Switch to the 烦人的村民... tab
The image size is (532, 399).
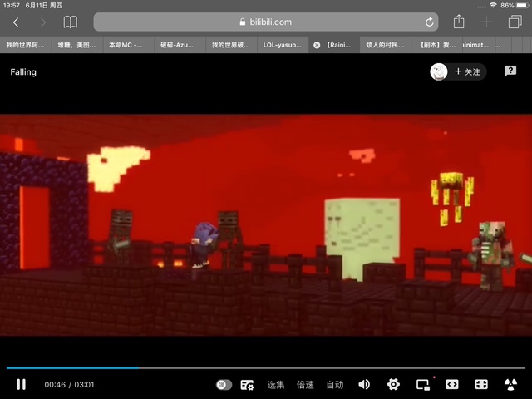pyautogui.click(x=386, y=45)
